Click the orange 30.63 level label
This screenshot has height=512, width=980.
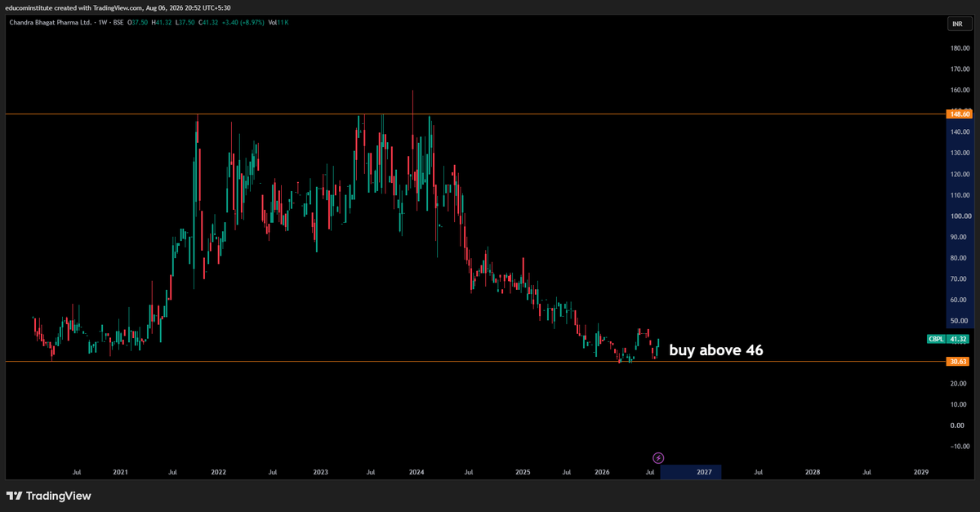[x=959, y=361]
